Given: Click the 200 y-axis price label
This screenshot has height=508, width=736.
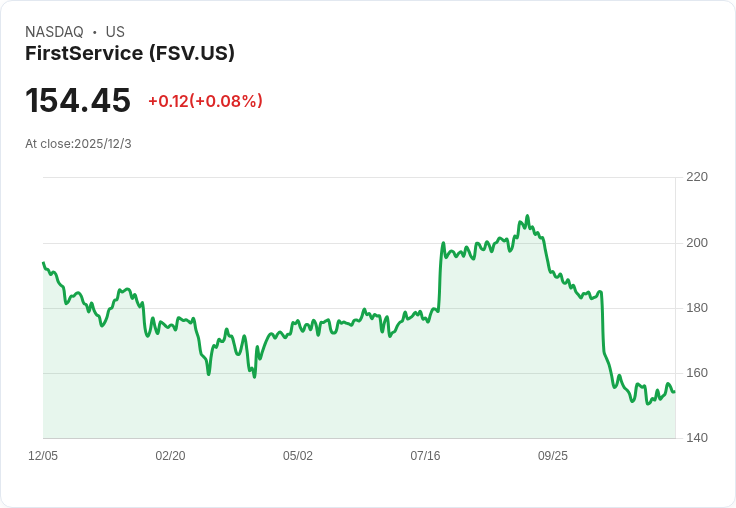Looking at the screenshot, I should click(697, 243).
